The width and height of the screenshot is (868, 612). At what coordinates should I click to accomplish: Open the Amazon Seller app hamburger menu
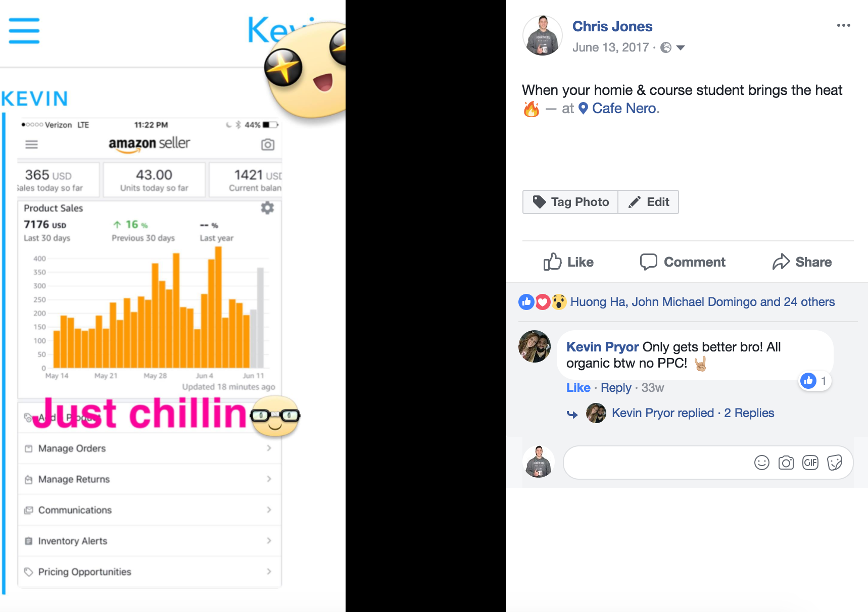32,145
